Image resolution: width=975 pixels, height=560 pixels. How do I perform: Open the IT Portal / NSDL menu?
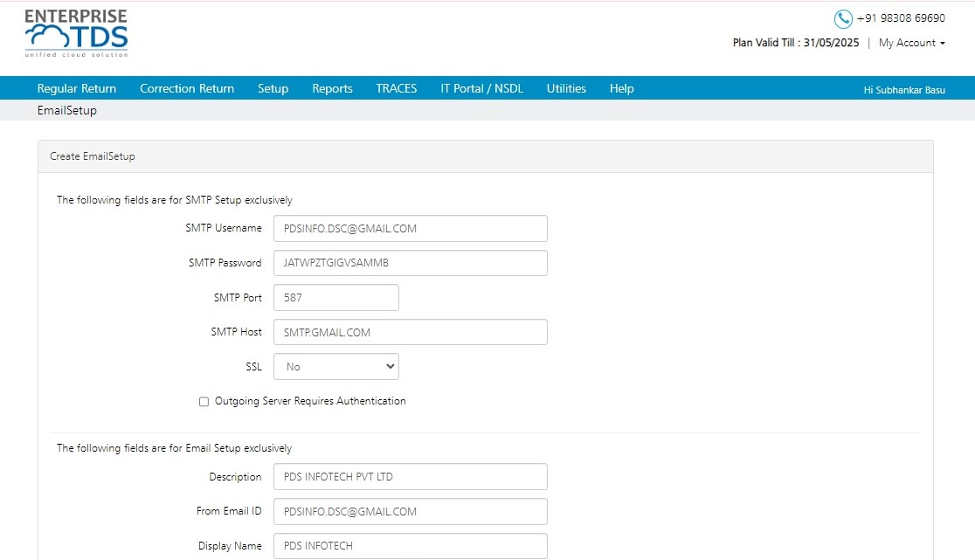pyautogui.click(x=481, y=88)
